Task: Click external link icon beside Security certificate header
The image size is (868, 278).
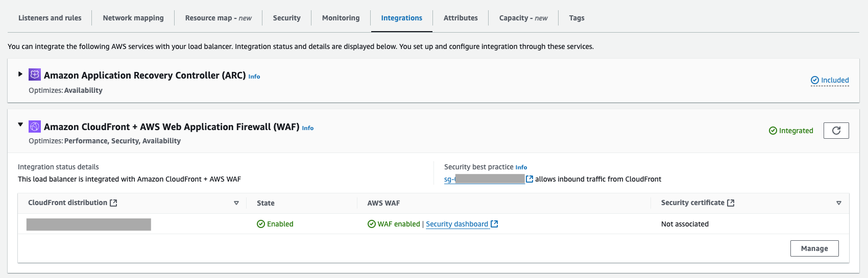Action: tap(731, 203)
